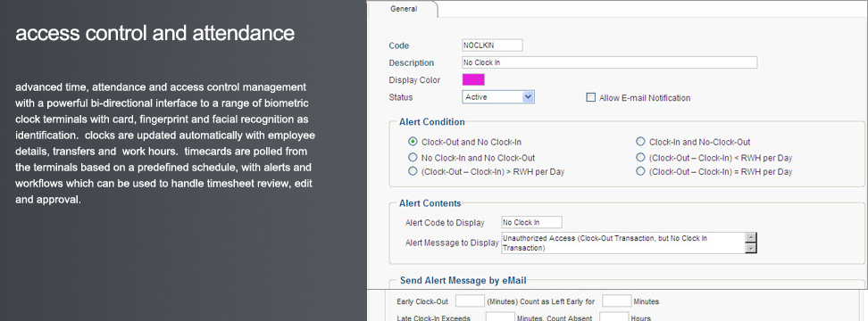This screenshot has height=321, width=868.
Task: Click the Code field containing NOCLKIN
Action: (x=492, y=45)
